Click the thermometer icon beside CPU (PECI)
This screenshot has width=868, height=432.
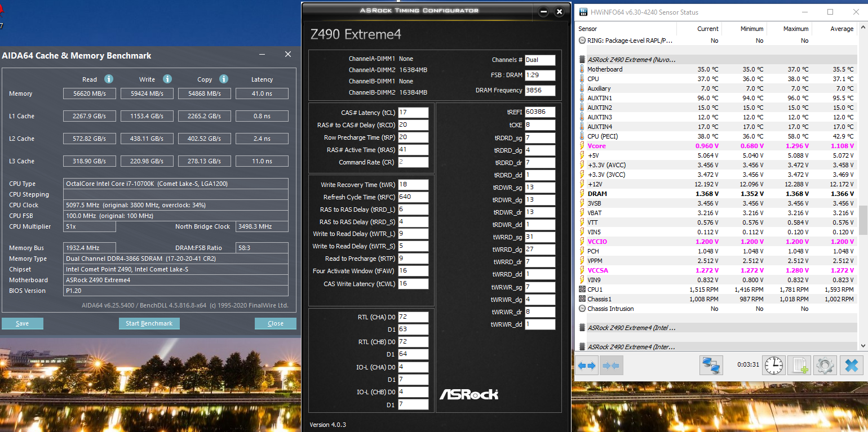(582, 136)
